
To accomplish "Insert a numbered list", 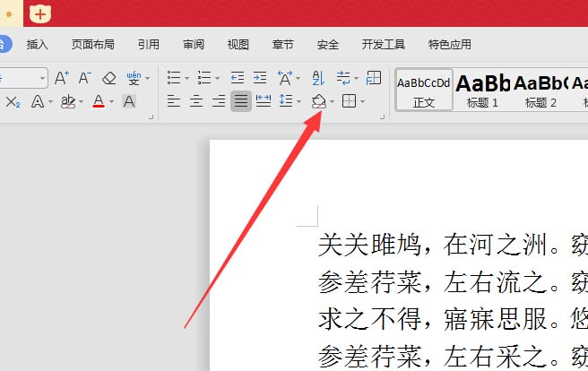I will [204, 78].
